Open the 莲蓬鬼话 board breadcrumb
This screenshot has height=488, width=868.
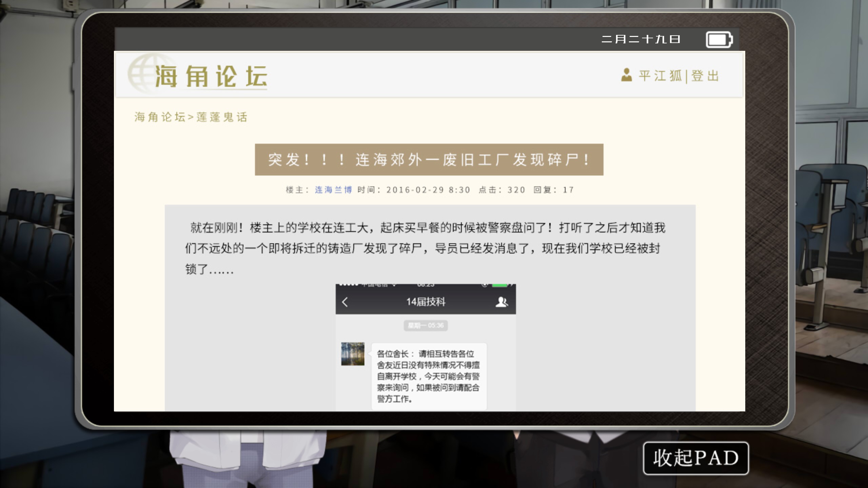(x=222, y=117)
